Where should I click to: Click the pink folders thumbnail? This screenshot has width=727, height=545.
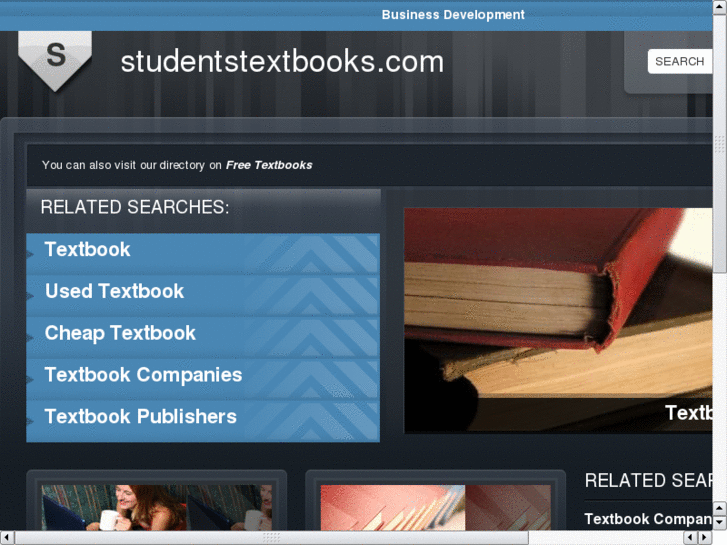[x=435, y=507]
